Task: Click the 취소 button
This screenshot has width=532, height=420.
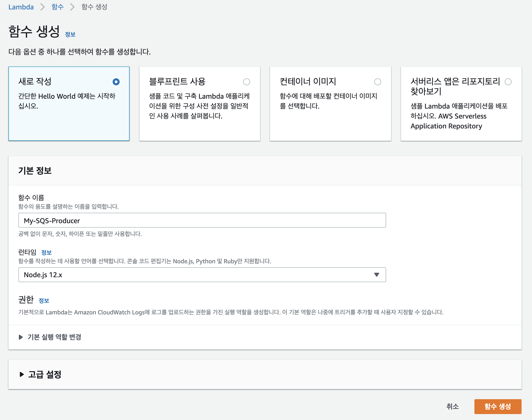Action: 452,406
